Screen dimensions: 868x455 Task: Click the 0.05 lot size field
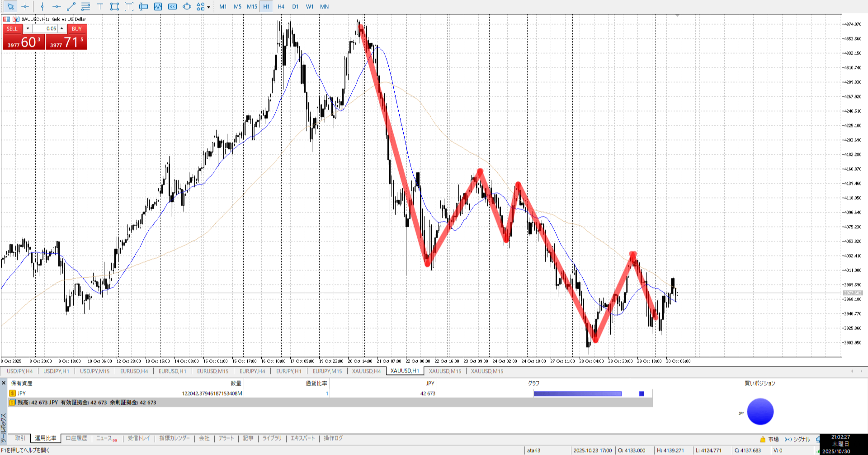(45, 28)
